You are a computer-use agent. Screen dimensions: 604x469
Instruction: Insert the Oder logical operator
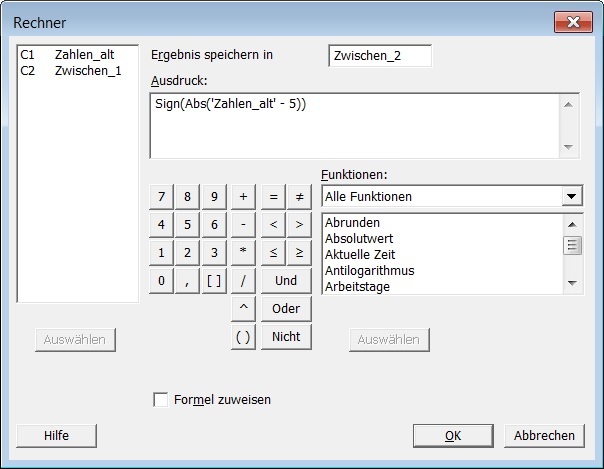pyautogui.click(x=286, y=309)
